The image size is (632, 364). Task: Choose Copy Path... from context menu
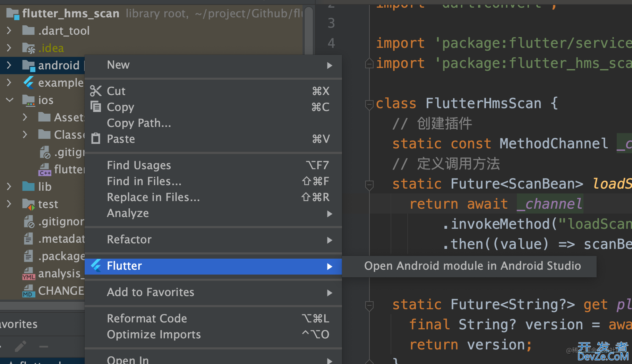[213, 123]
